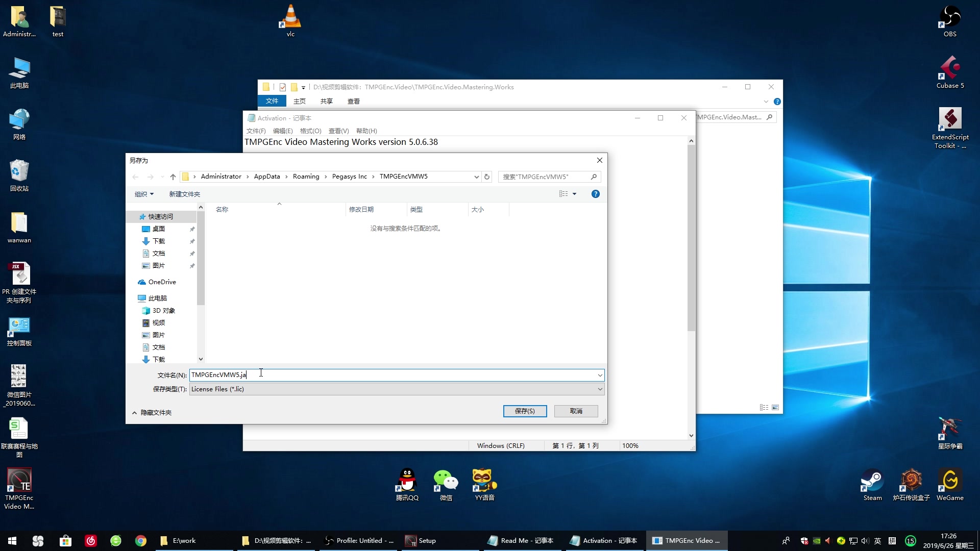Expand the Explorer ribbon chevron
Viewport: 980px width, 551px height.
tap(766, 102)
